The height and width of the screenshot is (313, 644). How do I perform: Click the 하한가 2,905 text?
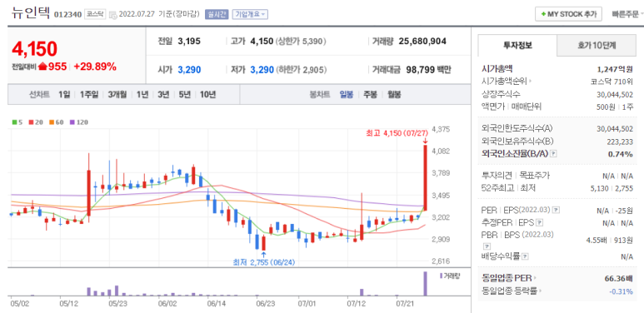(301, 70)
